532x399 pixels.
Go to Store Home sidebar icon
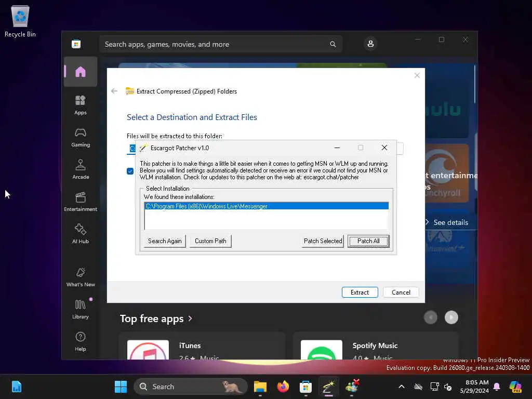(81, 72)
